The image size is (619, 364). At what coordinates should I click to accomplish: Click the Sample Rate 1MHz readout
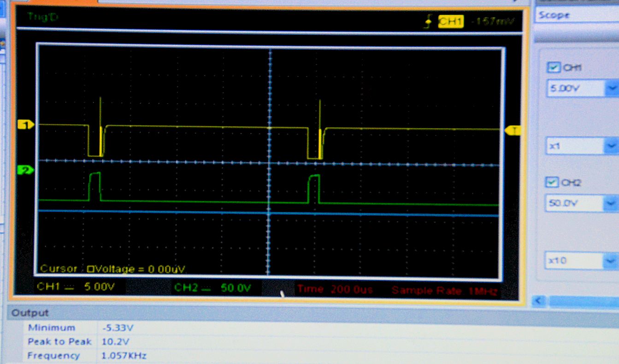coord(444,291)
